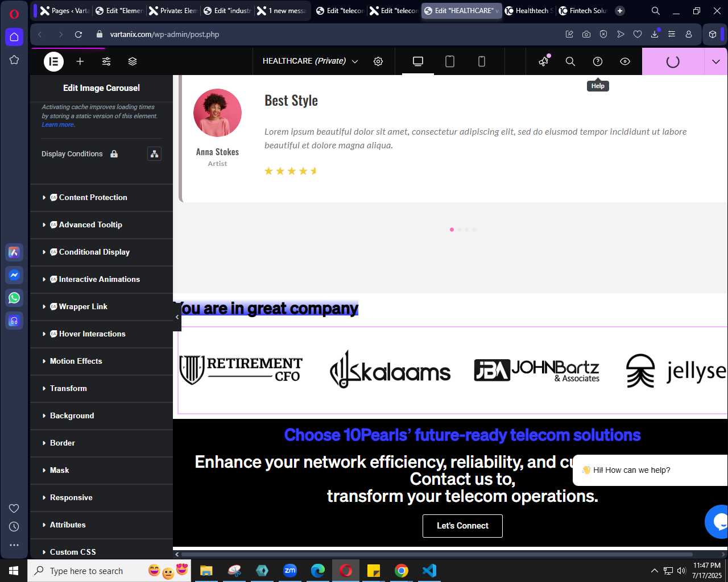Expand the Transform section
This screenshot has height=582, width=728.
click(101, 388)
